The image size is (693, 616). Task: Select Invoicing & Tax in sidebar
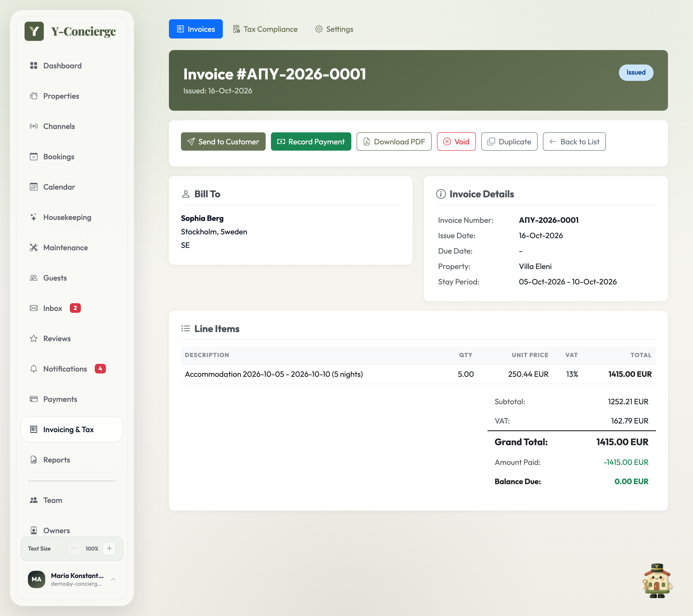point(72,430)
